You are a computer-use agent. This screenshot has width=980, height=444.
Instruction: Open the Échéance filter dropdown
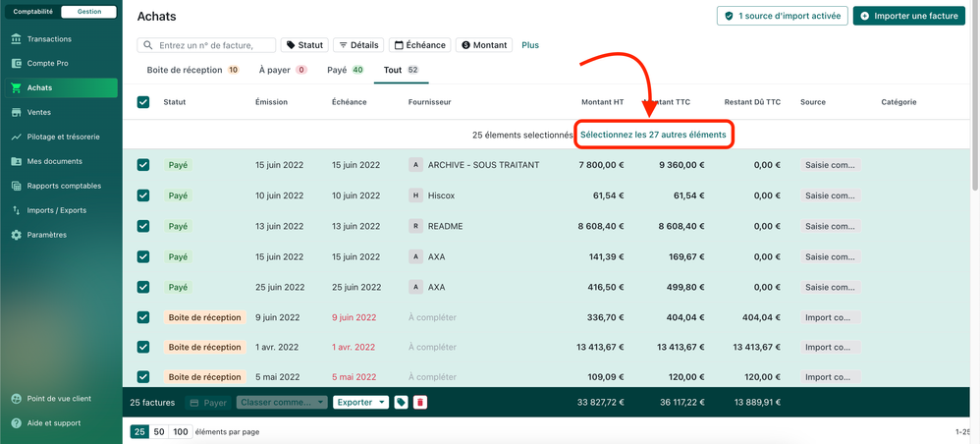pyautogui.click(x=419, y=45)
